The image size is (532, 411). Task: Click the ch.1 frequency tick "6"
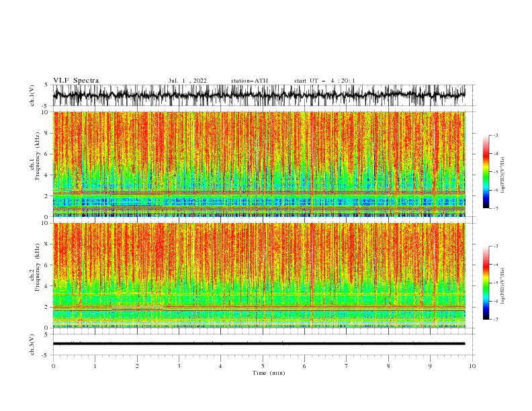point(46,154)
